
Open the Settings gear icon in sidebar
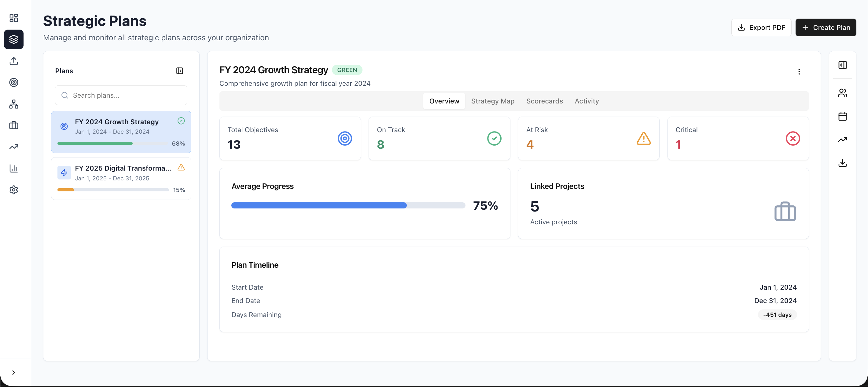pos(14,190)
